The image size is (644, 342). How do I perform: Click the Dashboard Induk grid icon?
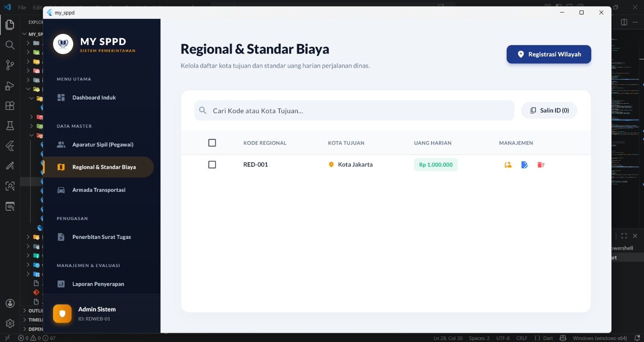click(61, 97)
